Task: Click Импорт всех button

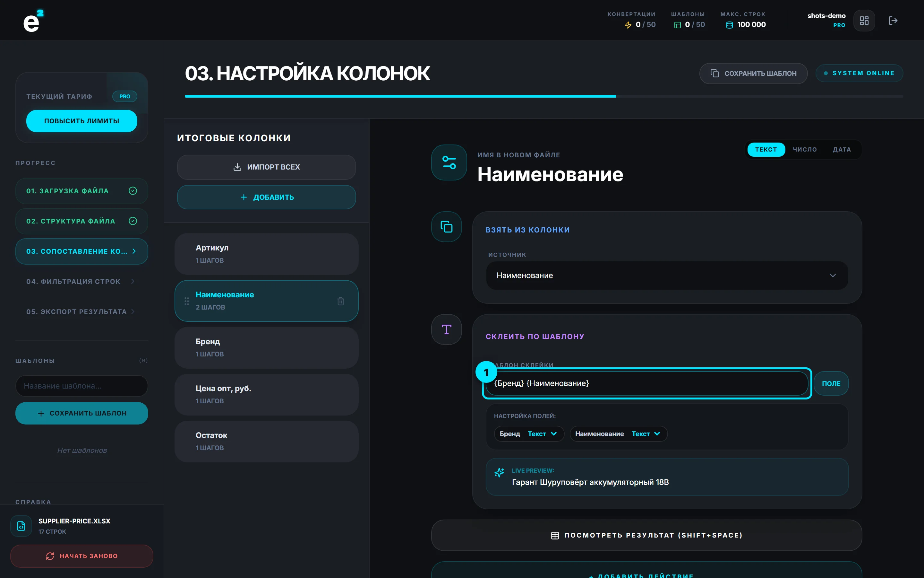Action: coord(267,167)
